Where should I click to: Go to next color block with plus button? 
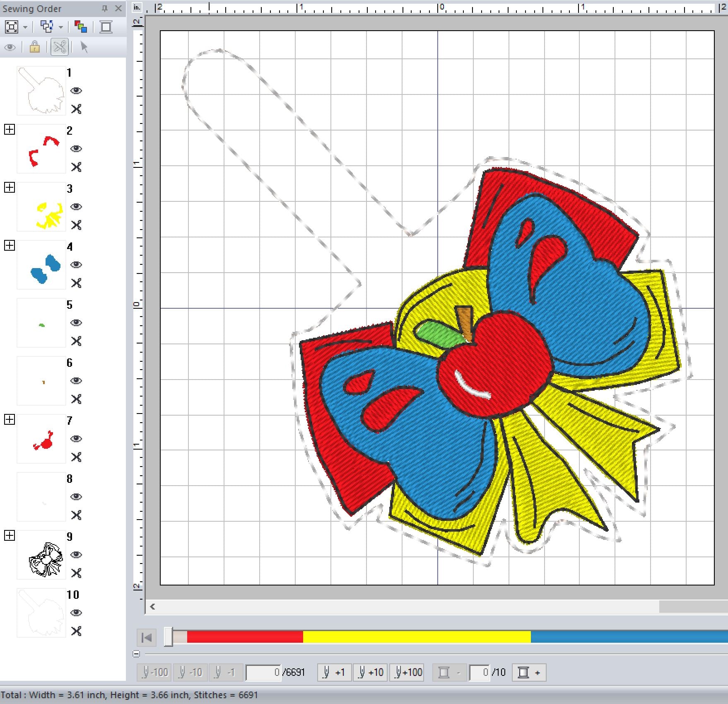point(529,673)
